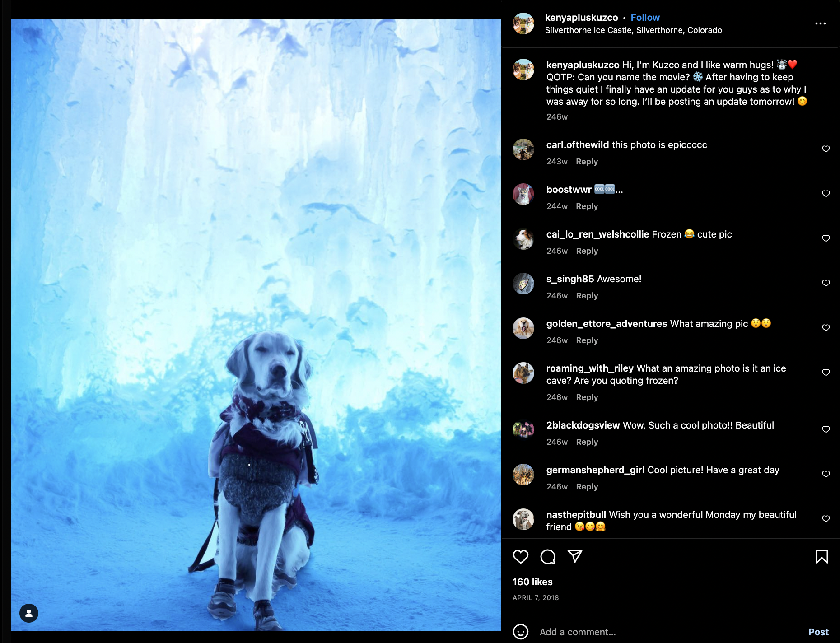
Task: Reply to golden_ettore_adventures comment
Action: coord(587,340)
